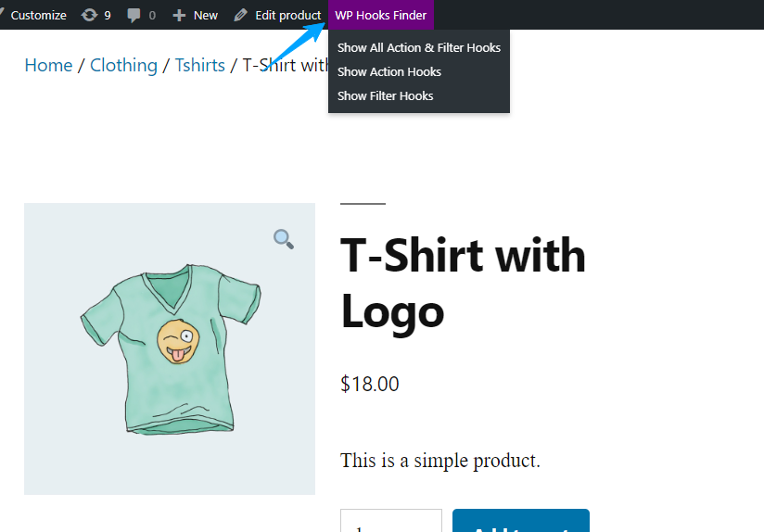Open the T-shirt product image
Image resolution: width=764 pixels, height=532 pixels.
169,352
